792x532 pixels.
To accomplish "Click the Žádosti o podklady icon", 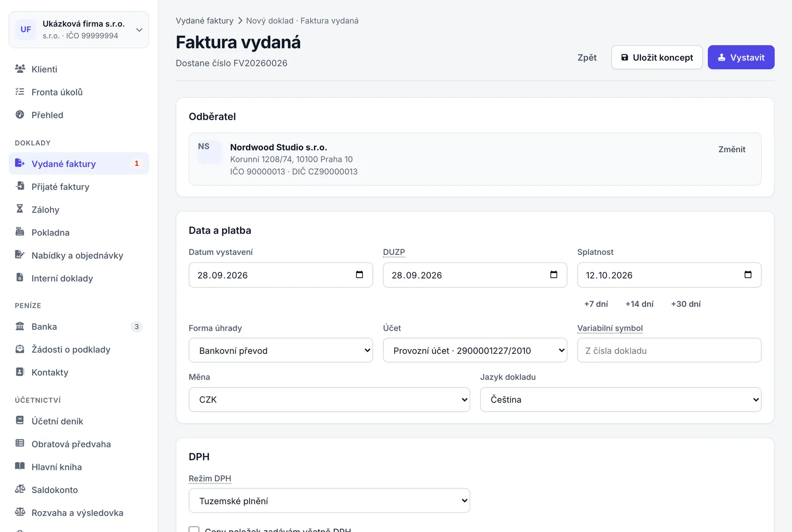I will [20, 349].
